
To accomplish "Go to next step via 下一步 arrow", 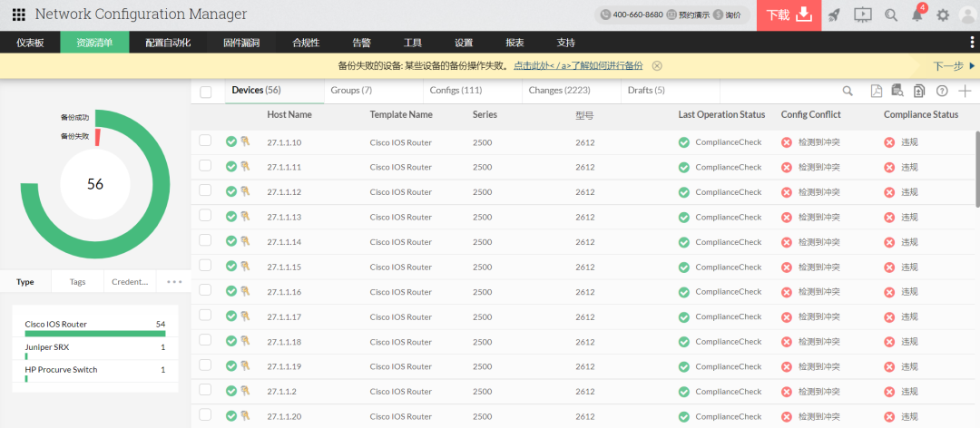I will point(954,65).
